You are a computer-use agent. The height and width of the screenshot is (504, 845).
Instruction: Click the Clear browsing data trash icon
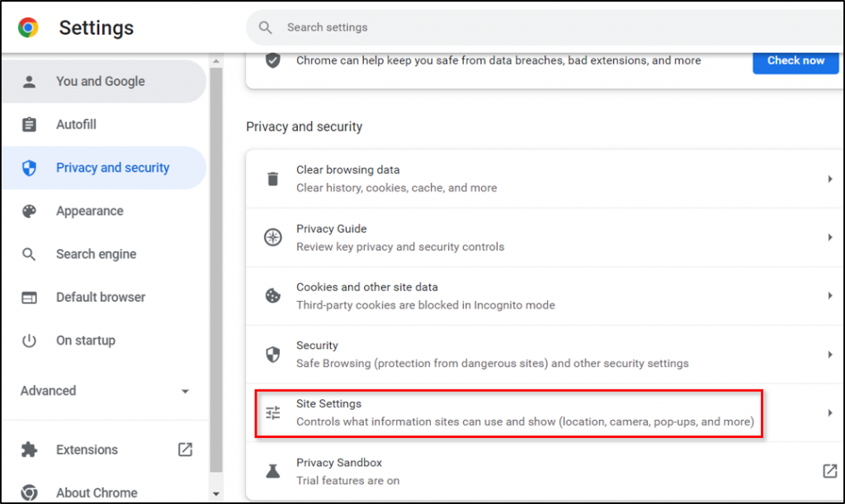click(x=272, y=178)
